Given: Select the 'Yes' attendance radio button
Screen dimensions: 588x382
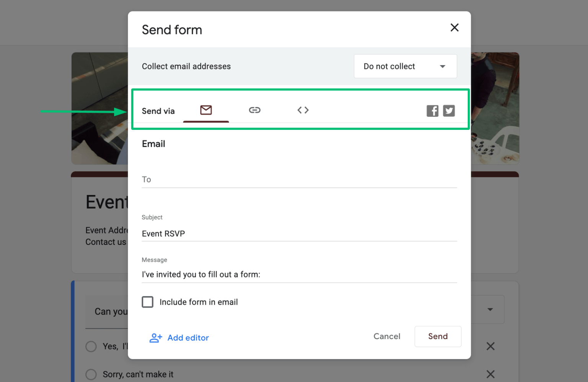Looking at the screenshot, I should coord(91,346).
